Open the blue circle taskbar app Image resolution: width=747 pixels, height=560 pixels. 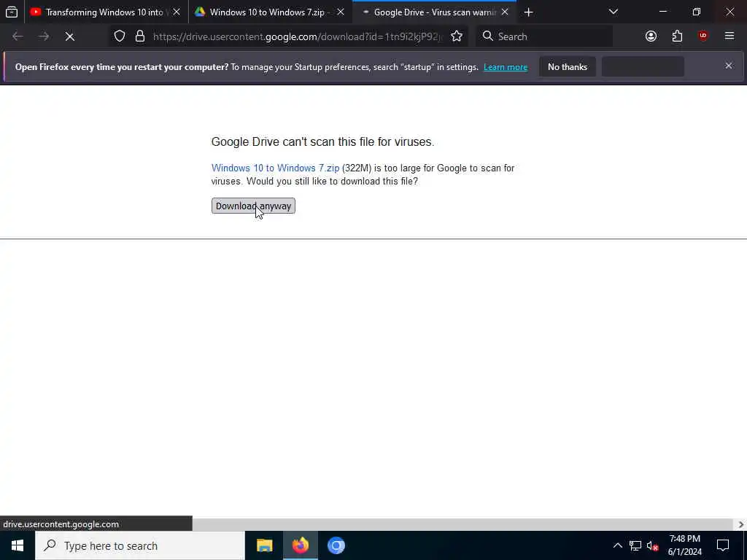[336, 545]
